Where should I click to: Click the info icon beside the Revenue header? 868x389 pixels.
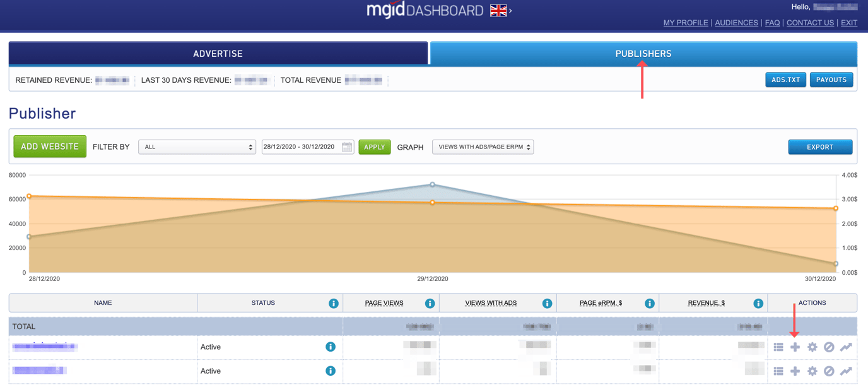758,303
